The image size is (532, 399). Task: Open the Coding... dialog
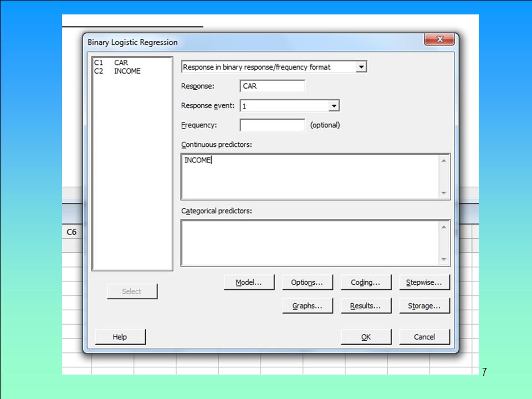[x=366, y=282]
